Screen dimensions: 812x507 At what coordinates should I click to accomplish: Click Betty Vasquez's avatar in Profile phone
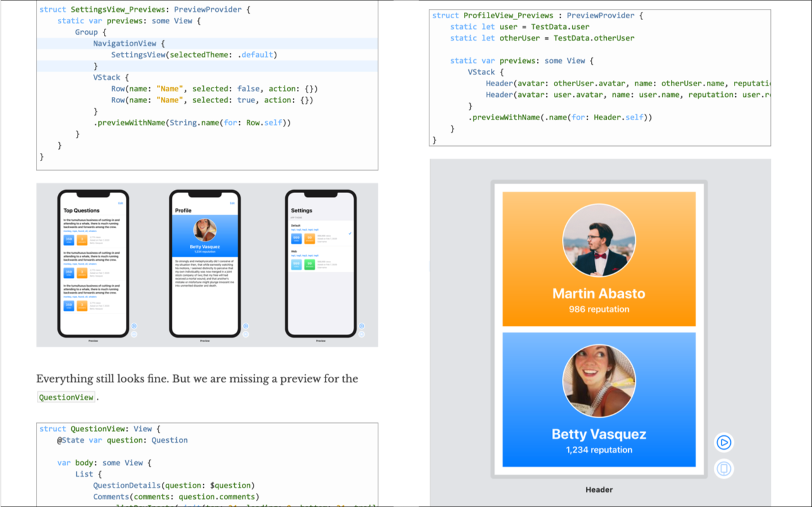coord(205,230)
